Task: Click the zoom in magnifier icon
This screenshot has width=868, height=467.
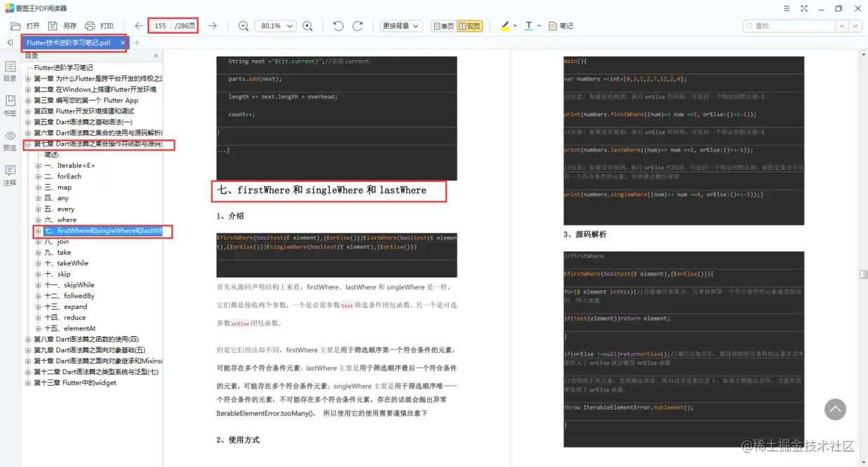Action: [x=308, y=26]
